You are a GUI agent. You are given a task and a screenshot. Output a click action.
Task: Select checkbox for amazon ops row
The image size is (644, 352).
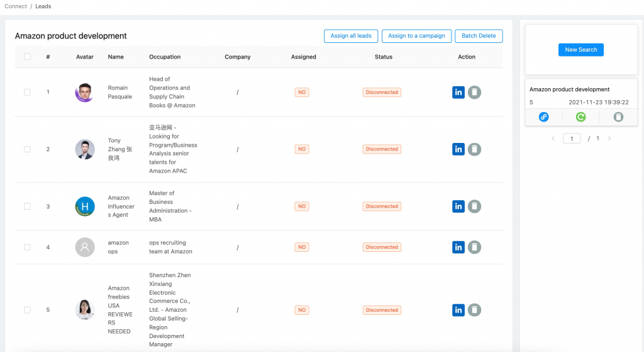click(27, 247)
